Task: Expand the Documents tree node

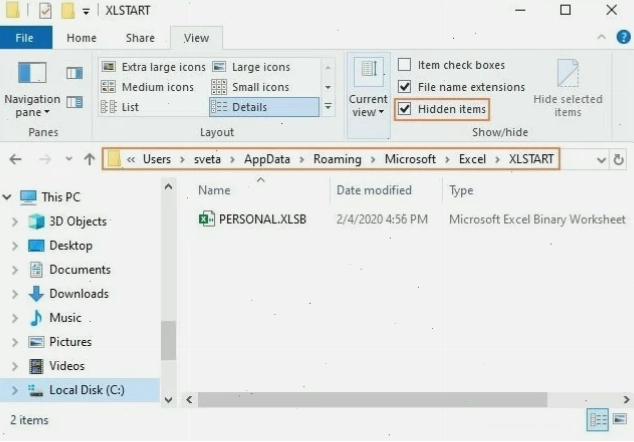Action: click(x=15, y=270)
